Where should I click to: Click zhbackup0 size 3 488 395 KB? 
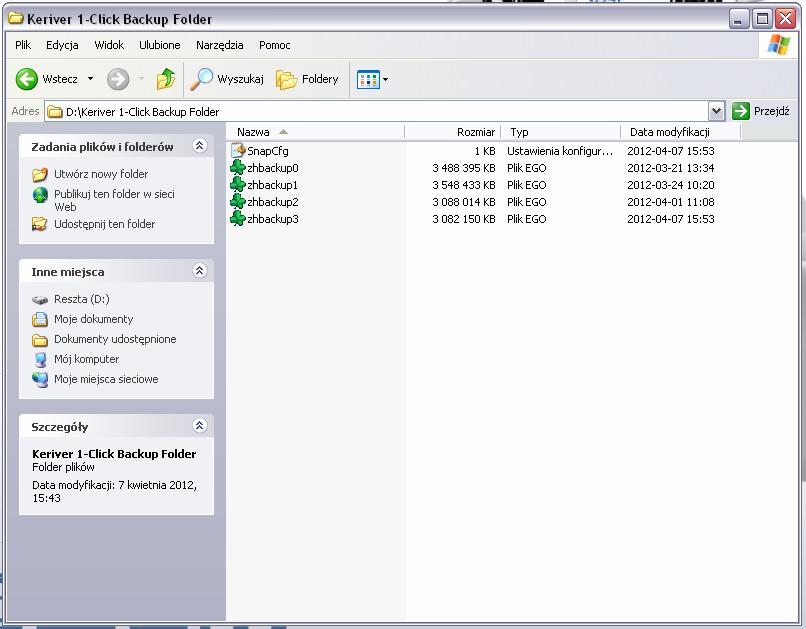point(464,168)
